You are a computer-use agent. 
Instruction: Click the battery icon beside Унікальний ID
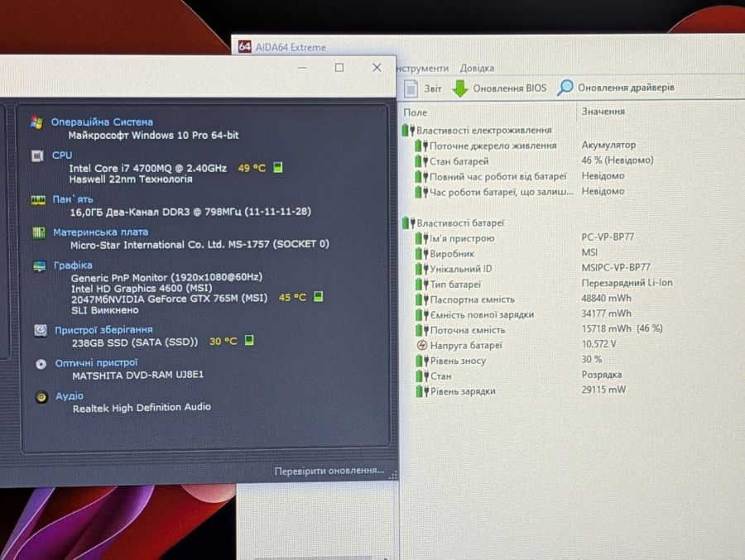click(421, 269)
